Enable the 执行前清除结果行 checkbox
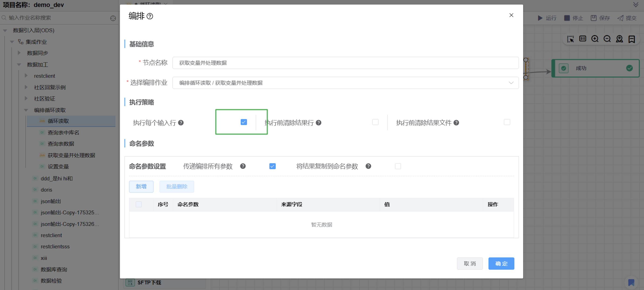Image resolution: width=644 pixels, height=290 pixels. [375, 122]
